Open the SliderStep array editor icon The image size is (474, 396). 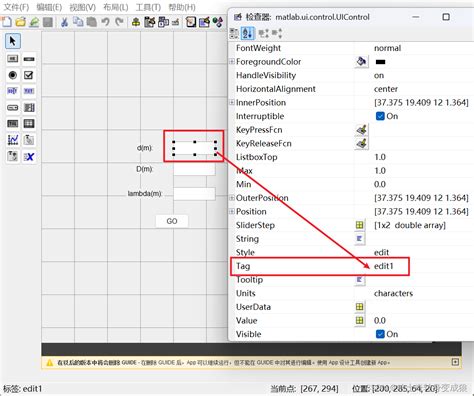click(x=359, y=225)
